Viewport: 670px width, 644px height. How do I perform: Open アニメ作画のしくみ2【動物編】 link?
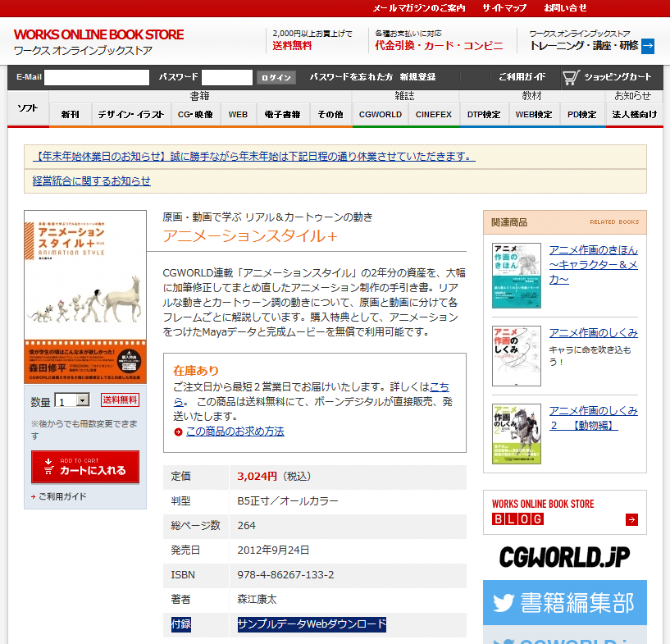(593, 418)
